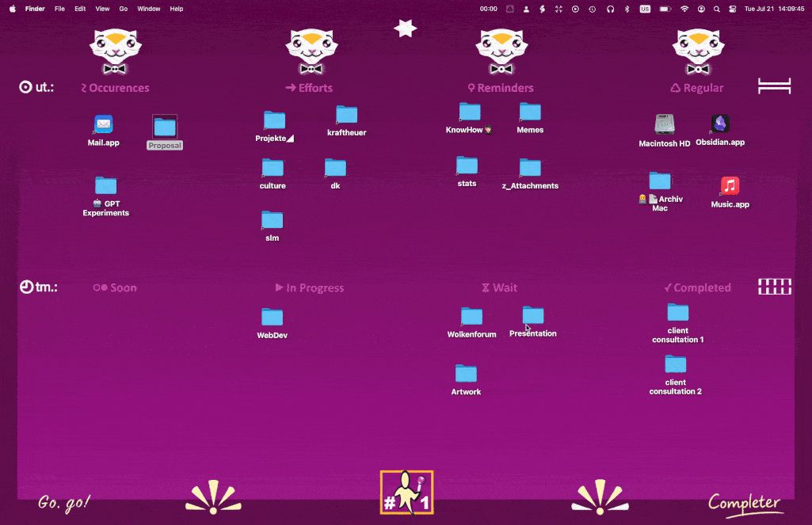The width and height of the screenshot is (812, 525).
Task: Select the z_Attachments folder
Action: point(530,168)
